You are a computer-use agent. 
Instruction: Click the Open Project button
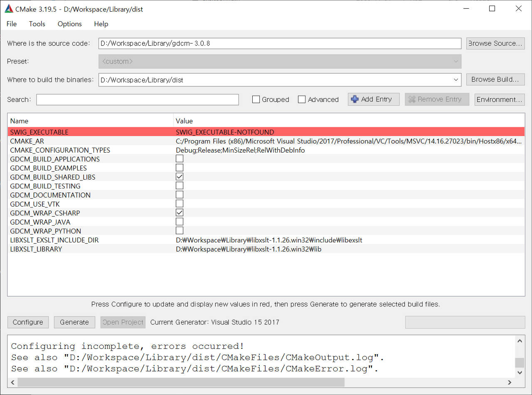[x=123, y=322]
